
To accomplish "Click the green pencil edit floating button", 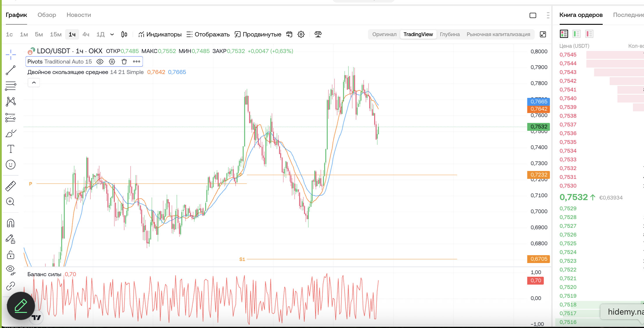I will point(21,306).
